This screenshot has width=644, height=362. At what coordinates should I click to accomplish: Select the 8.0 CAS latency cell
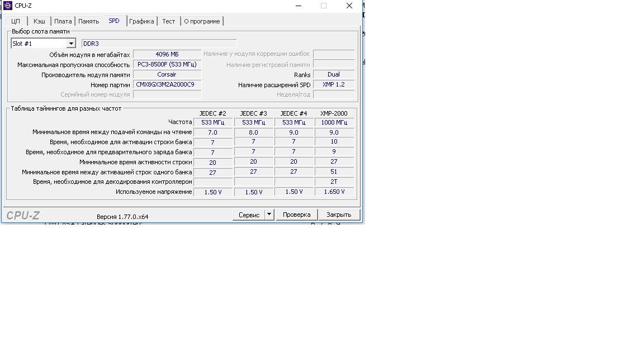point(253,132)
